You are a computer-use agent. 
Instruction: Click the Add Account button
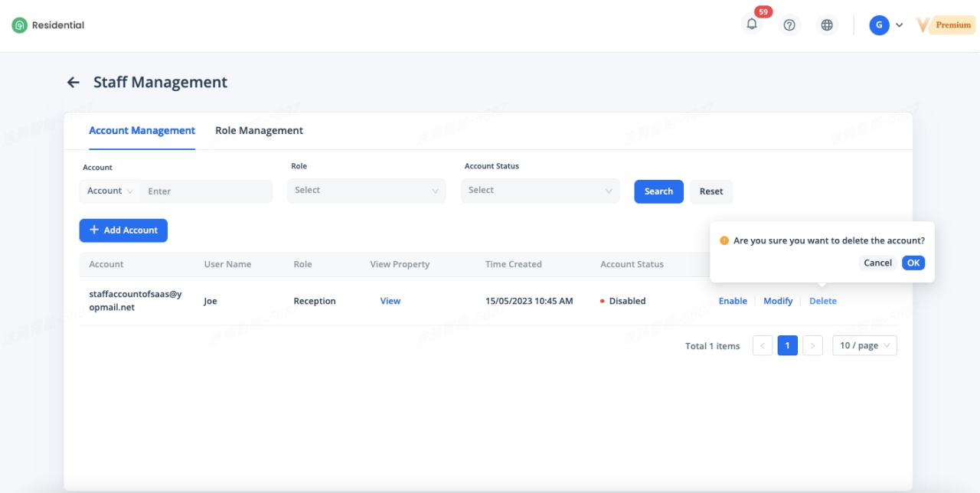tap(123, 230)
